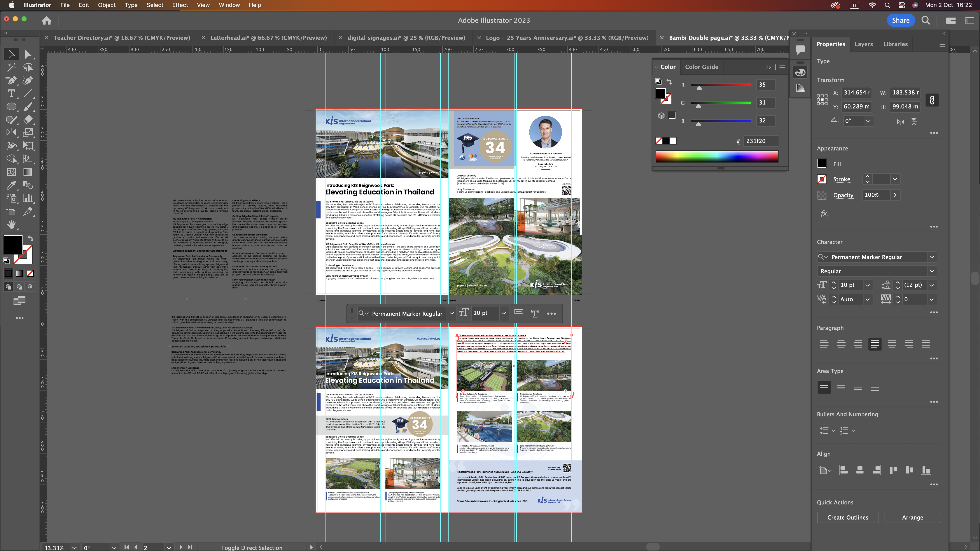Open font family dropdown in Character
980x551 pixels.
932,257
